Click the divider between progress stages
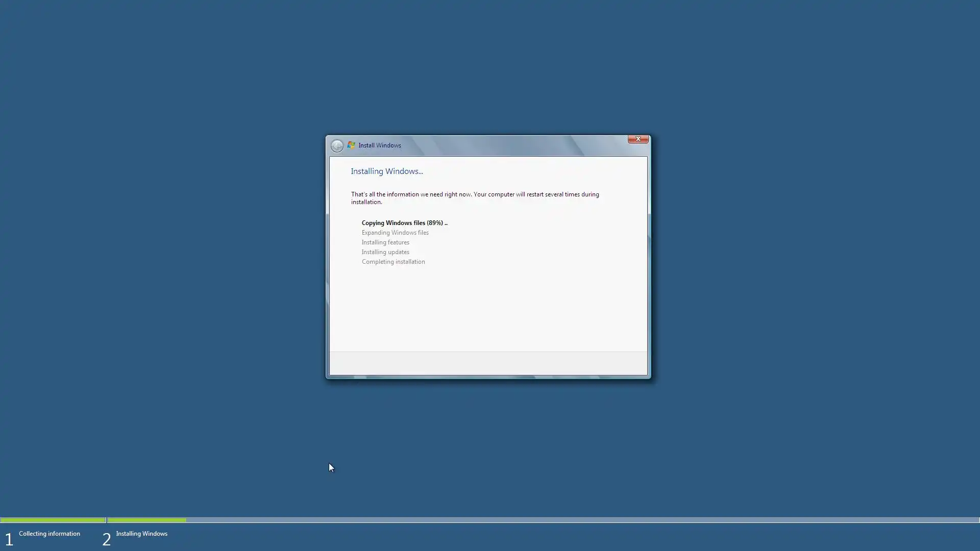980x551 pixels. pyautogui.click(x=106, y=520)
